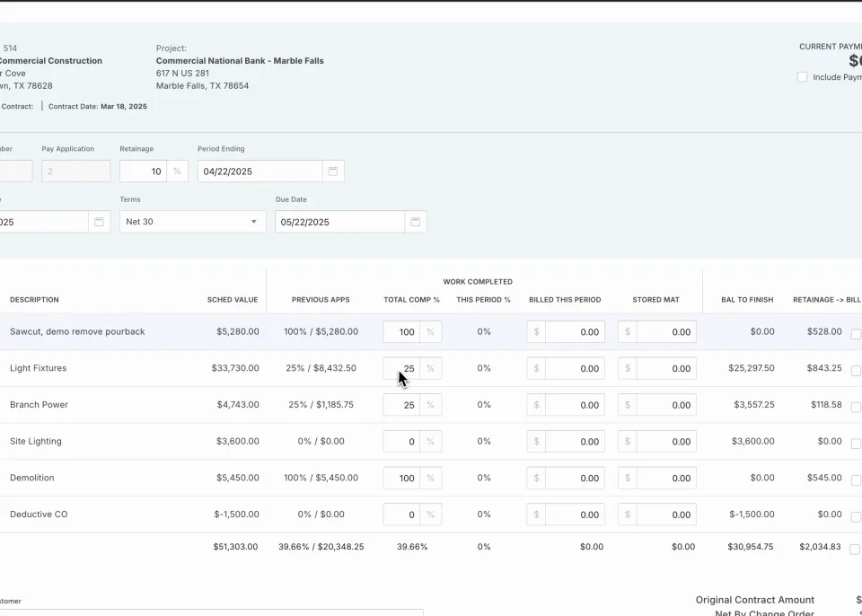Toggle the Include Payment checkbox
The width and height of the screenshot is (862, 616).
(802, 77)
